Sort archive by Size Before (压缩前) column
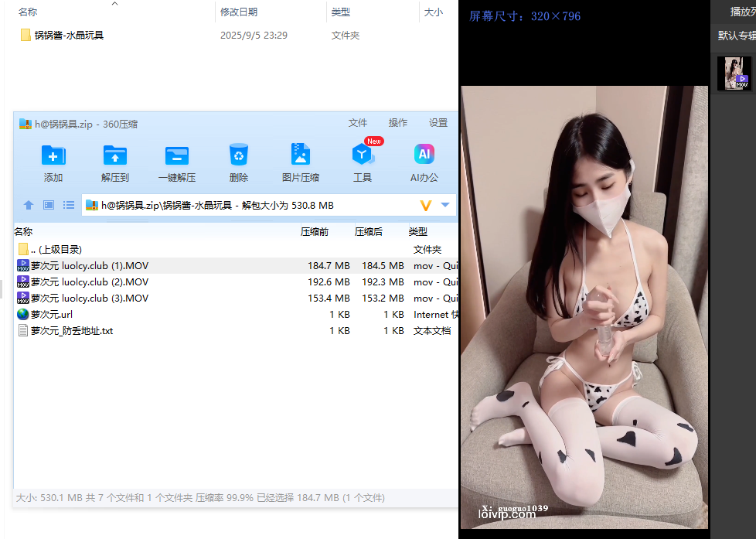The width and height of the screenshot is (756, 539). click(x=315, y=232)
